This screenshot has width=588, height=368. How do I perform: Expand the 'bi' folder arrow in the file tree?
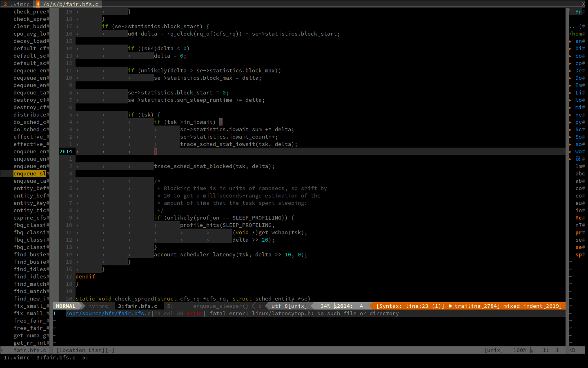point(570,49)
